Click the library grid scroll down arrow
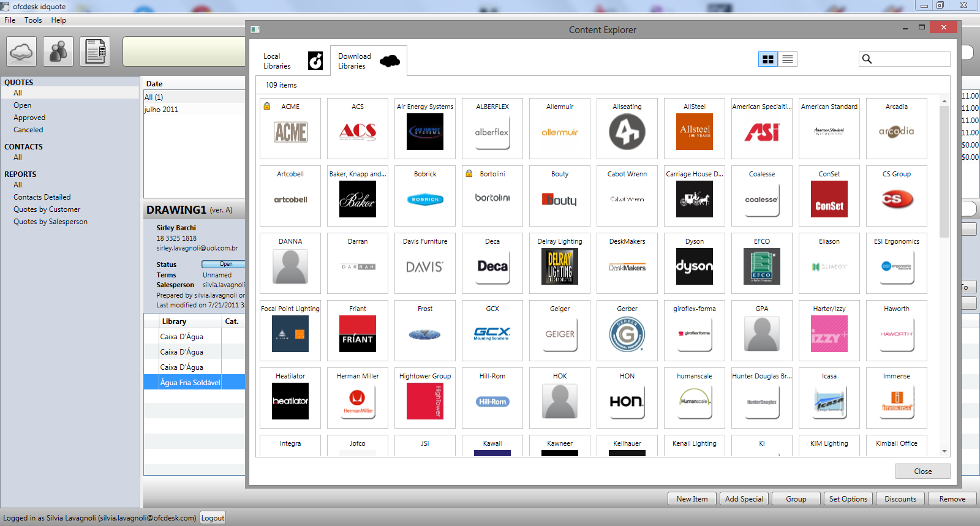Viewport: 980px width, 526px height. tap(944, 451)
